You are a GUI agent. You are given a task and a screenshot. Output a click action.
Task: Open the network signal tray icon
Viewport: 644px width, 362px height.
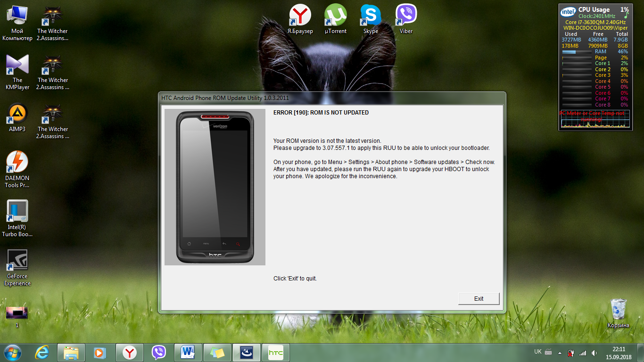click(583, 353)
